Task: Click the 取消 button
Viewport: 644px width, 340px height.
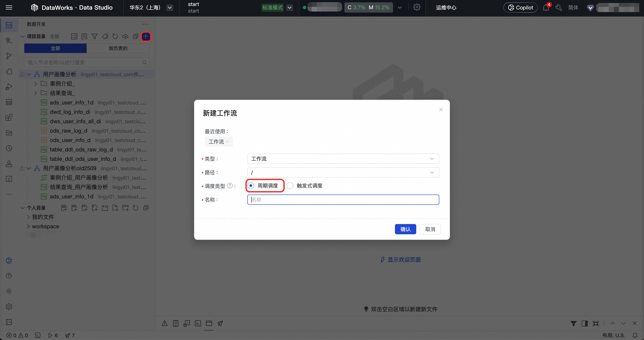Action: click(x=430, y=229)
